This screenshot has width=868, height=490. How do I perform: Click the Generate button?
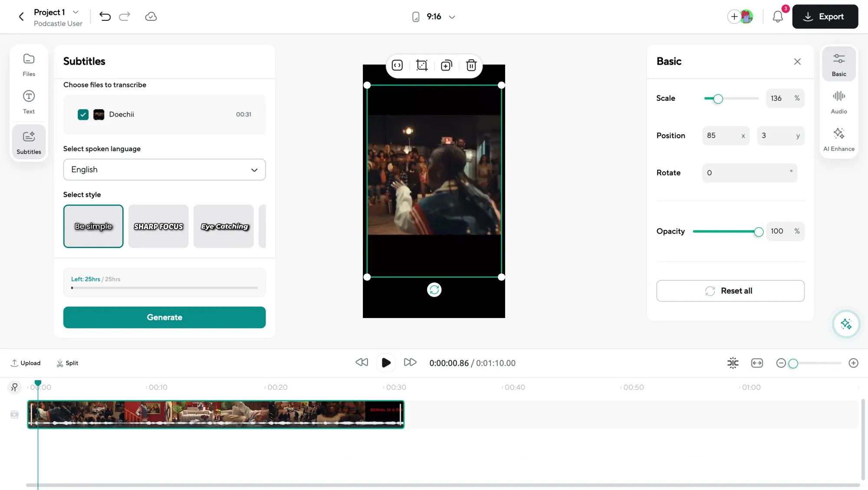tap(164, 317)
